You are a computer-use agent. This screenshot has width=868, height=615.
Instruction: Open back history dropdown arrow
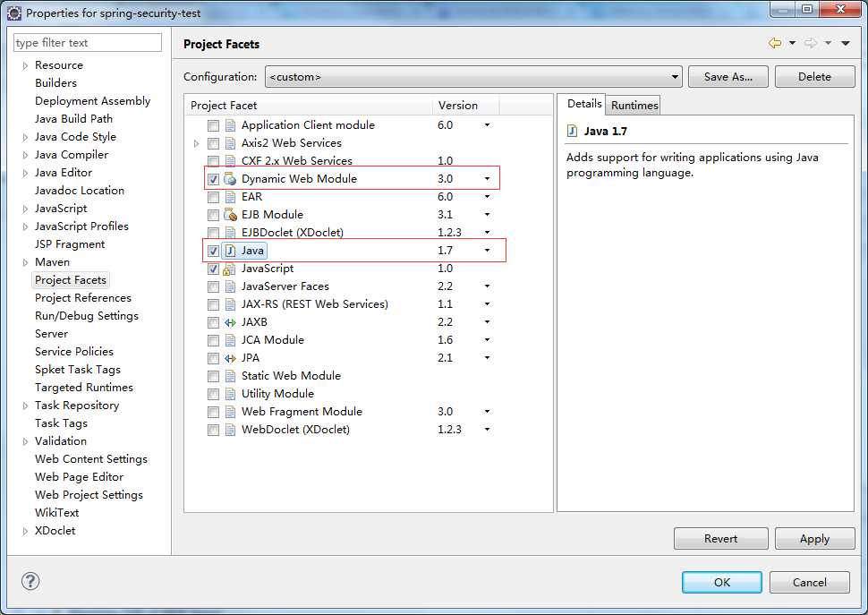(x=793, y=43)
